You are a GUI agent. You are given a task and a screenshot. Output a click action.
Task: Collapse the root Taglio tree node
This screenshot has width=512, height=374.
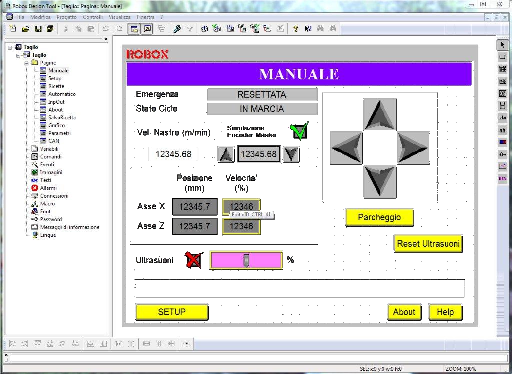pyautogui.click(x=10, y=47)
